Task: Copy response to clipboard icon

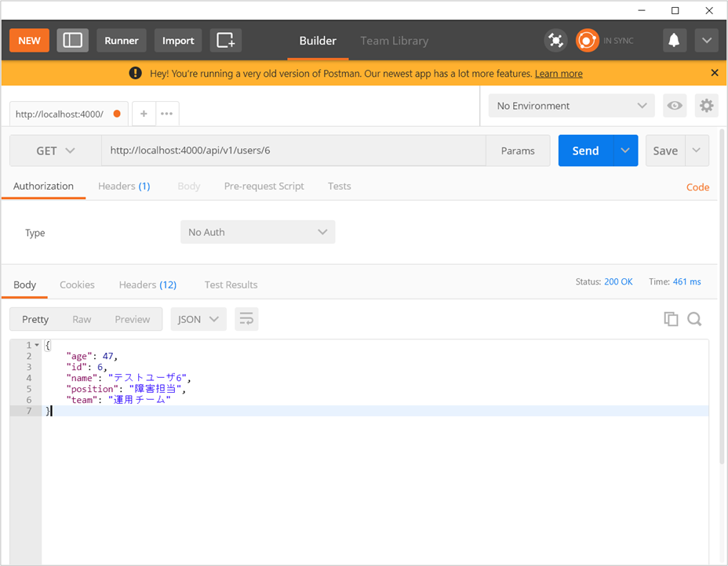Action: click(671, 319)
